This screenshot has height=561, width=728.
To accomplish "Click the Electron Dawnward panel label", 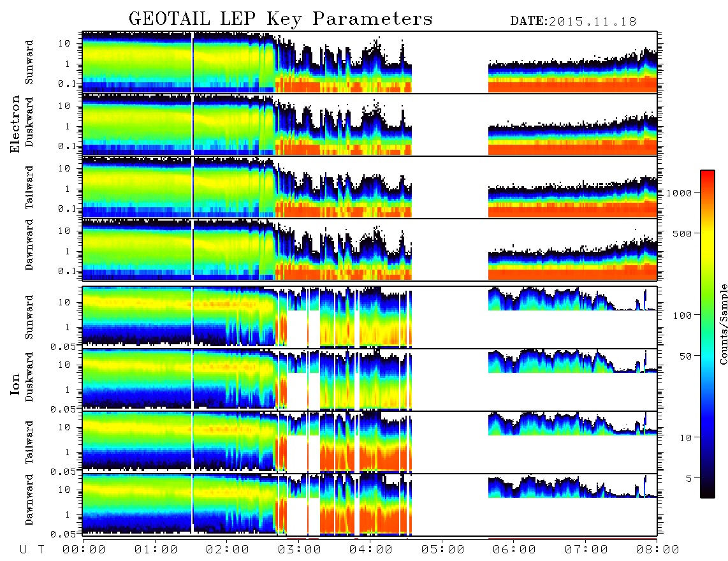I will tap(29, 245).
